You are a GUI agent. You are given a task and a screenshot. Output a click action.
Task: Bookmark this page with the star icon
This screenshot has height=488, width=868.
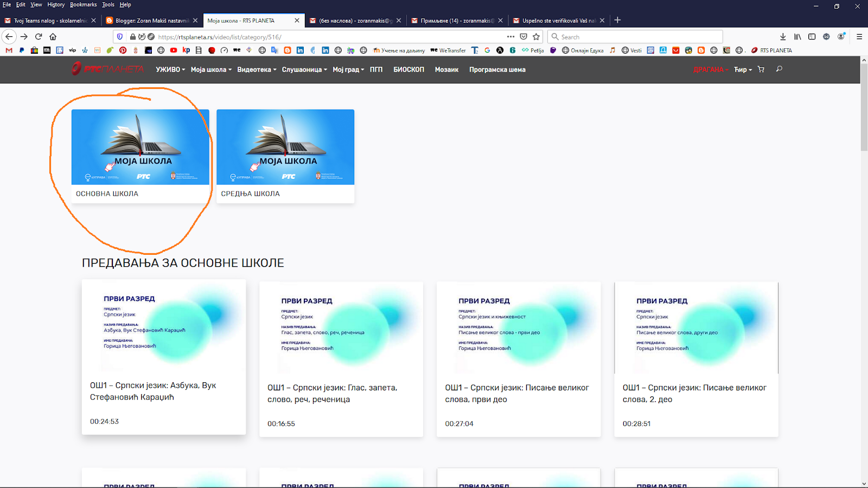537,37
